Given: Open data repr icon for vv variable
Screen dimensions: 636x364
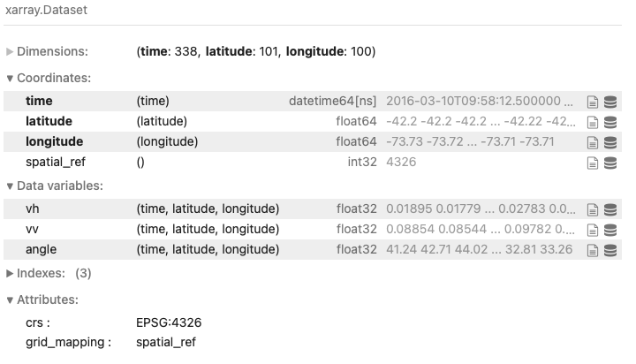Looking at the screenshot, I should (610, 230).
